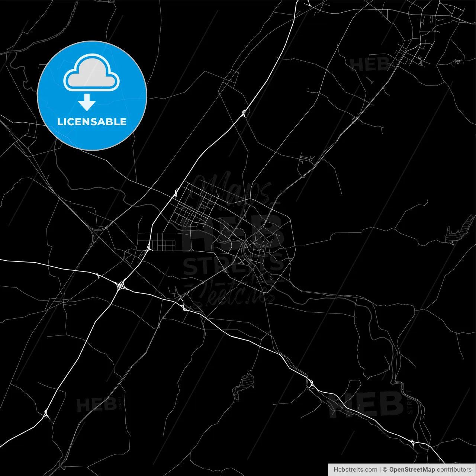This screenshot has width=476, height=476.
Task: Open the Hebstreits.com link
Action: (355, 470)
